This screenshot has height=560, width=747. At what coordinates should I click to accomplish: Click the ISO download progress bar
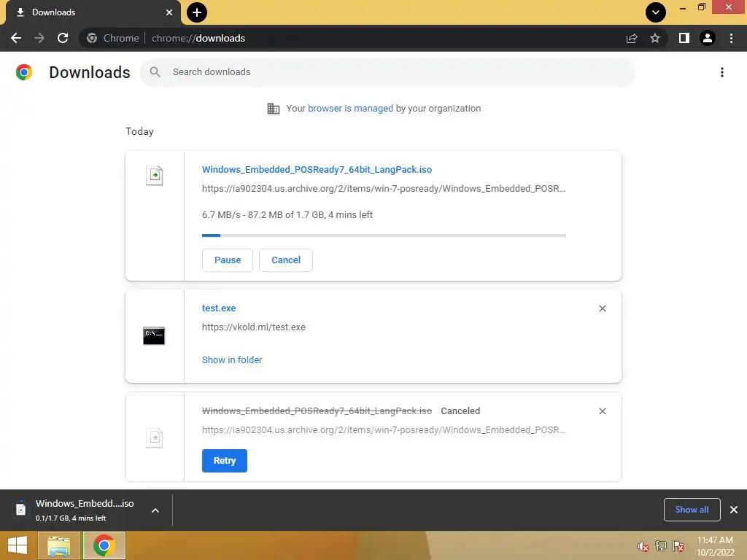384,236
